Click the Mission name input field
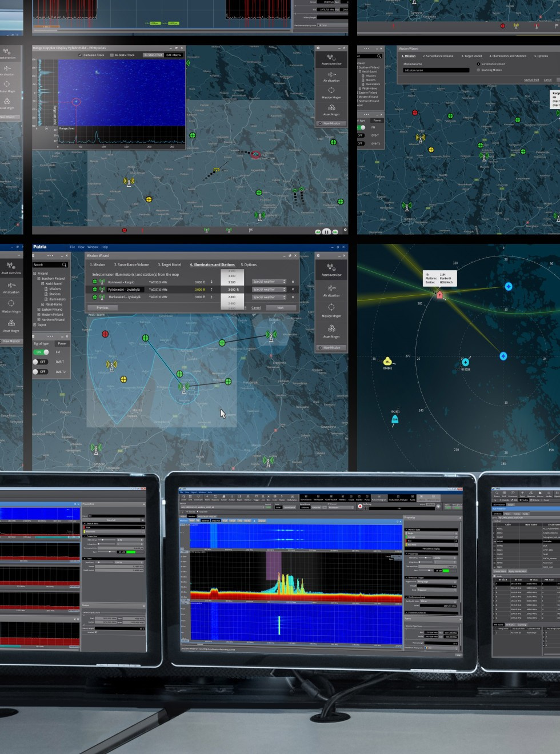Image resolution: width=560 pixels, height=754 pixels. pos(437,70)
